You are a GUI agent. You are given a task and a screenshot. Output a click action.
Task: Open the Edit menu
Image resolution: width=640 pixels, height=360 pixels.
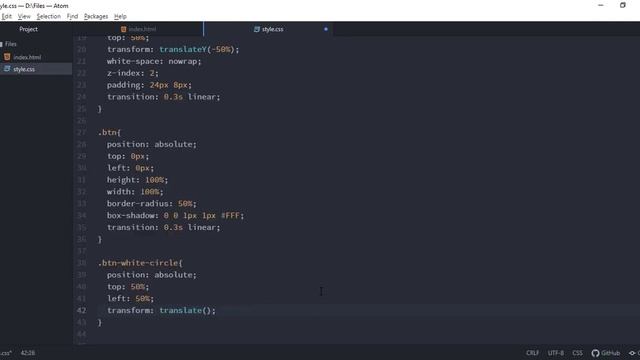(7, 16)
